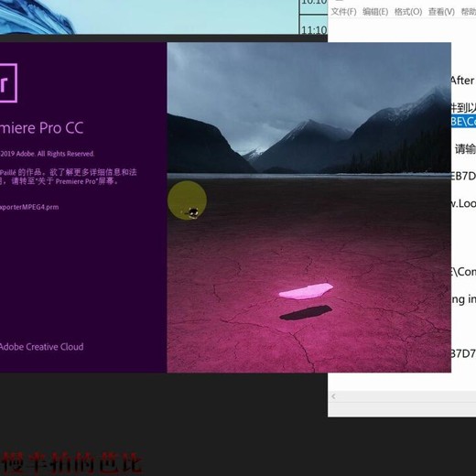The height and width of the screenshot is (476, 476).
Task: Click the "请输" line in Notepad
Action: pos(465,149)
